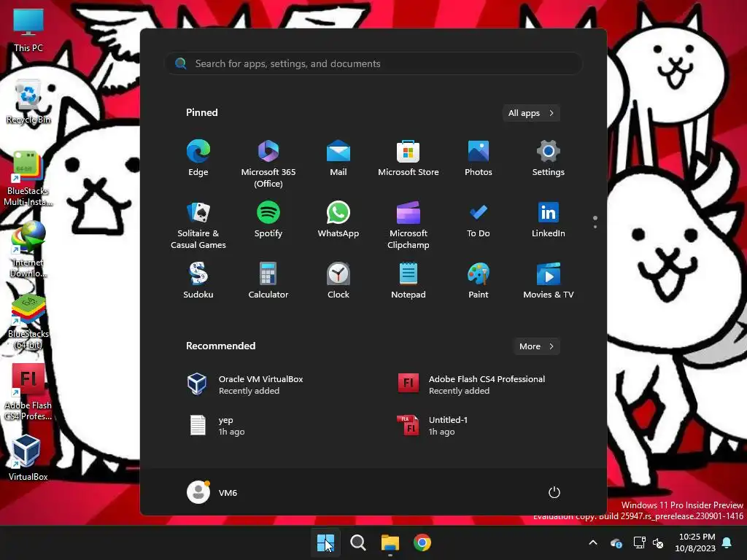Open the clock and date flyout
Viewport: 747px width, 560px height.
[695, 542]
